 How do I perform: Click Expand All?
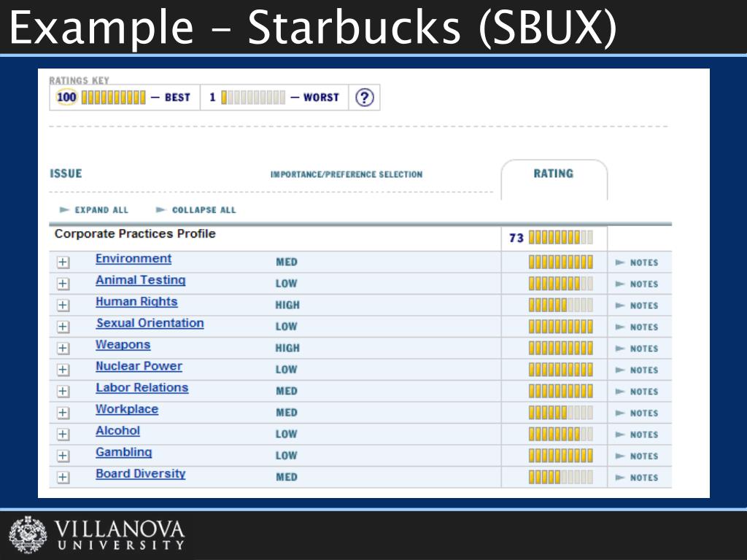pyautogui.click(x=94, y=210)
